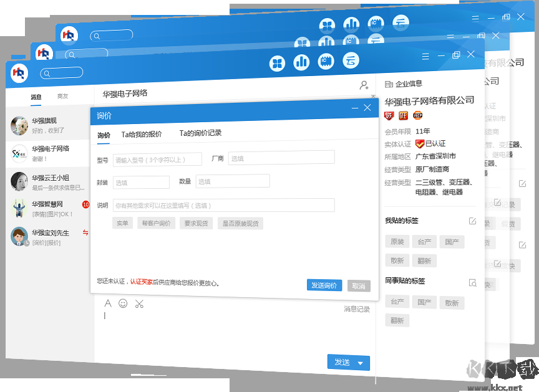The height and width of the screenshot is (392, 539).
Task: Click the 说明 input field
Action: pos(223,205)
